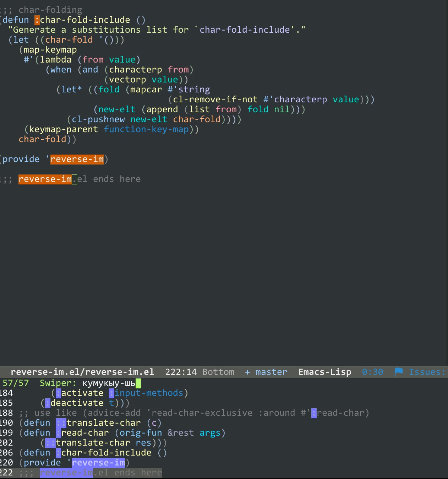
Task: Select Swiper result line 185 deactivate t
Action: point(224,403)
